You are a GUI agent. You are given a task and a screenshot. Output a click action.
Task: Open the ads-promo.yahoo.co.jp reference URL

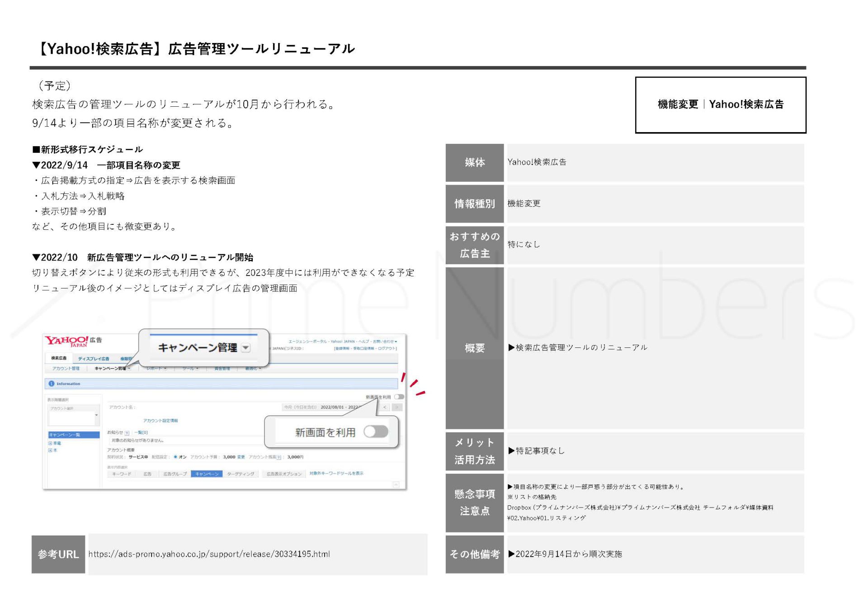click(209, 554)
